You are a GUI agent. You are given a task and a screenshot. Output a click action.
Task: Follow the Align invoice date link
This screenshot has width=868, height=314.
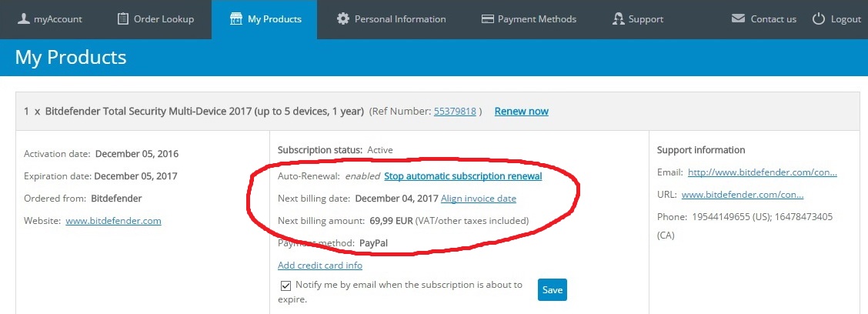479,199
